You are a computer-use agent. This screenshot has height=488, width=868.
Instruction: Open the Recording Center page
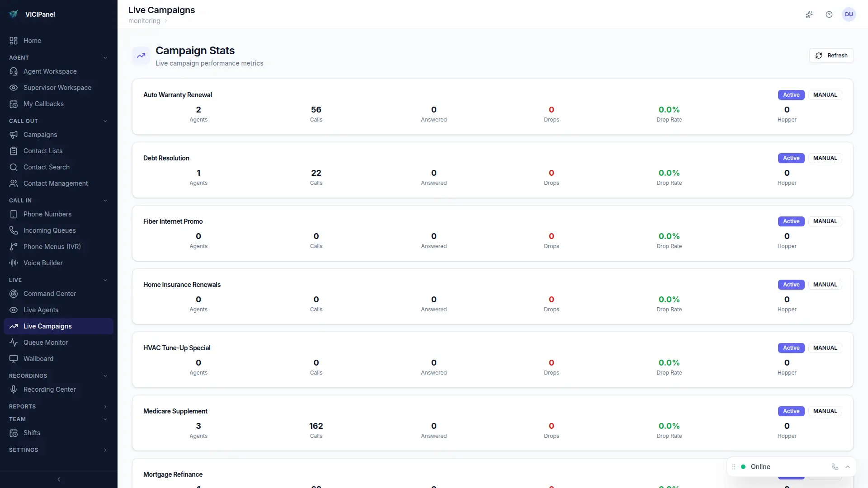point(49,389)
